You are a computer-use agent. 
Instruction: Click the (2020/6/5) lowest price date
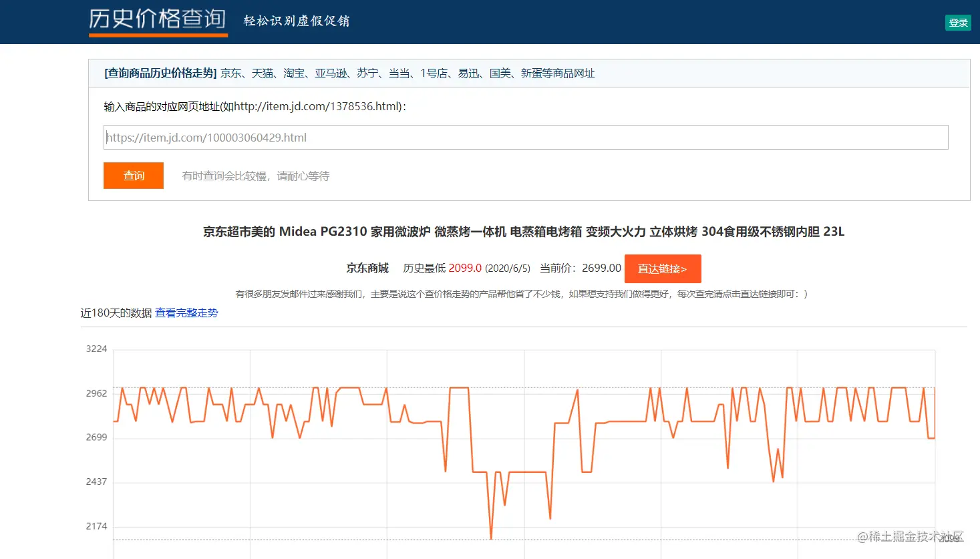508,268
